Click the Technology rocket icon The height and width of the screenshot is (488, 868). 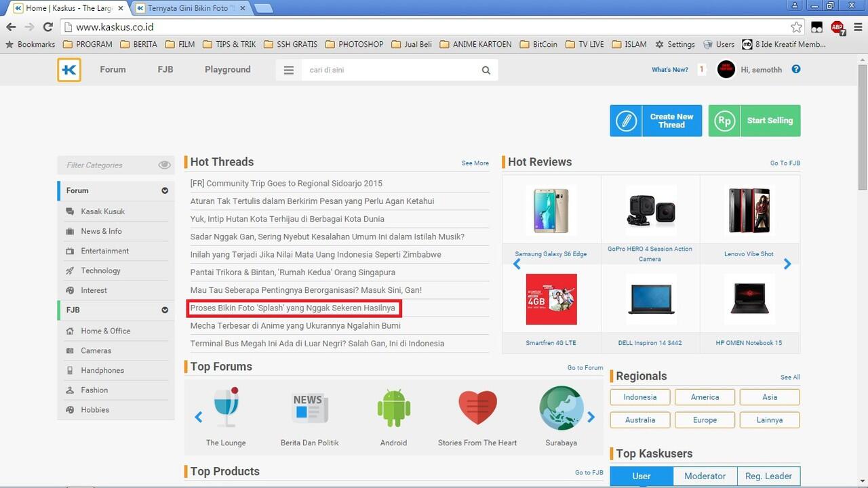(70, 270)
